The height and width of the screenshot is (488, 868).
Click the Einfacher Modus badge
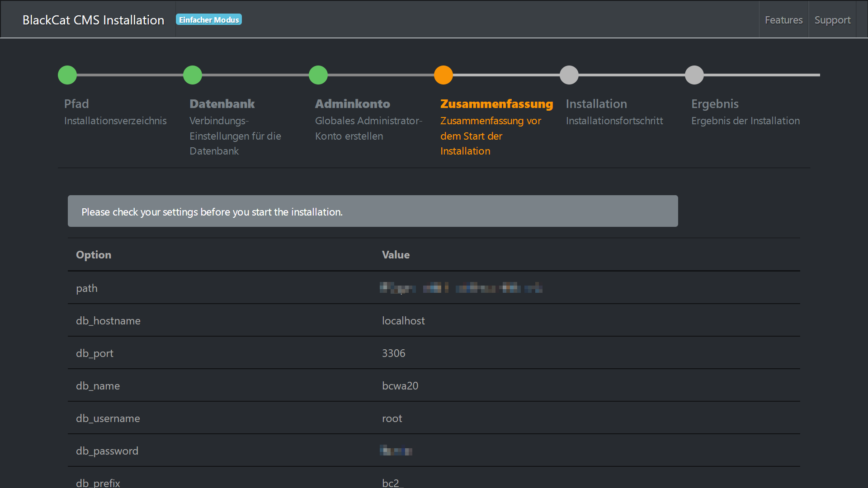(209, 19)
